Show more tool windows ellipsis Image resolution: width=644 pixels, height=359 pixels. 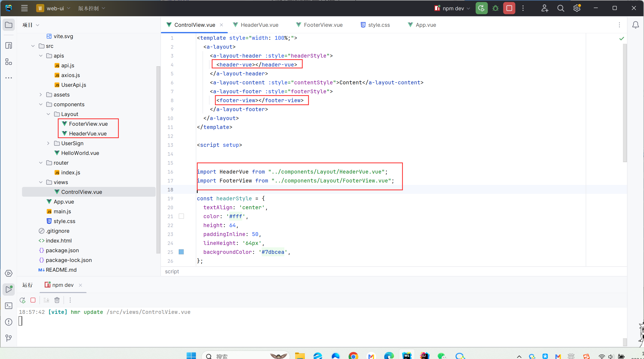pyautogui.click(x=9, y=78)
